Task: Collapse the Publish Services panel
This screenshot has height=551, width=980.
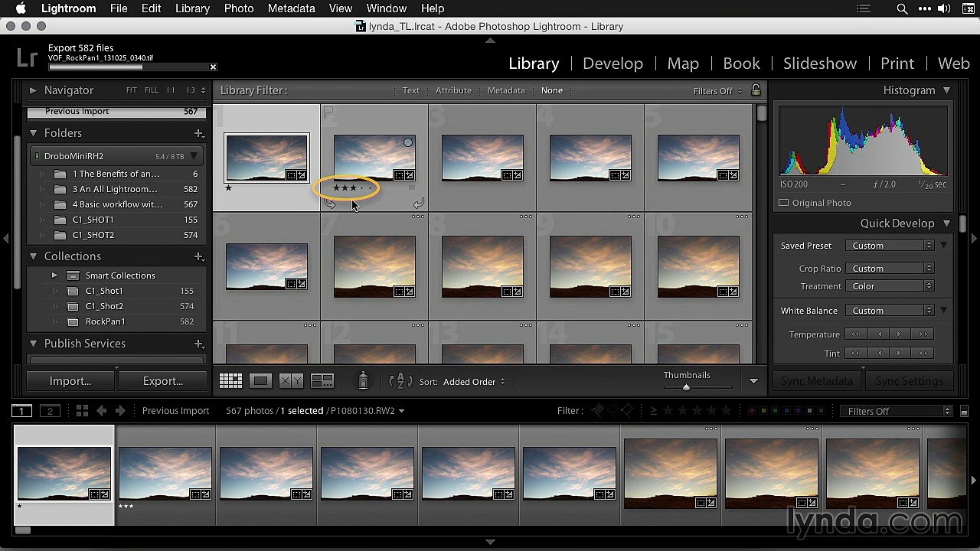Action: tap(33, 344)
